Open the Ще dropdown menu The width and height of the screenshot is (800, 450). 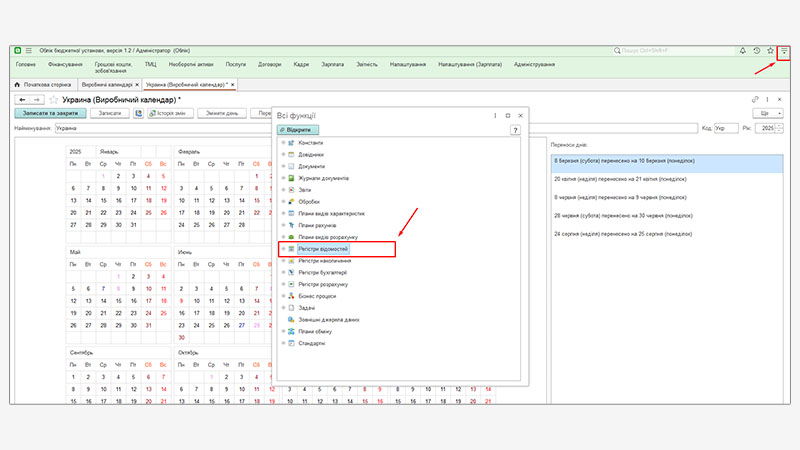(x=770, y=114)
